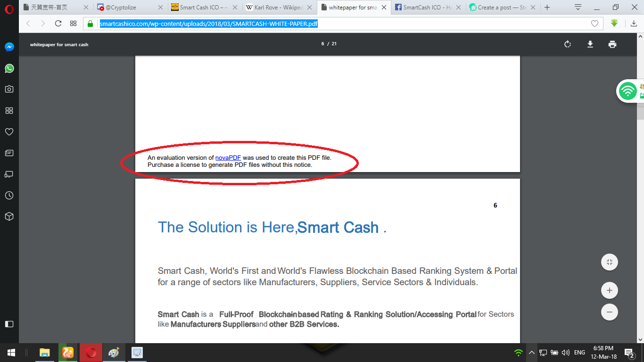Select the address bar URL field
The height and width of the screenshot is (362, 644).
(x=344, y=24)
